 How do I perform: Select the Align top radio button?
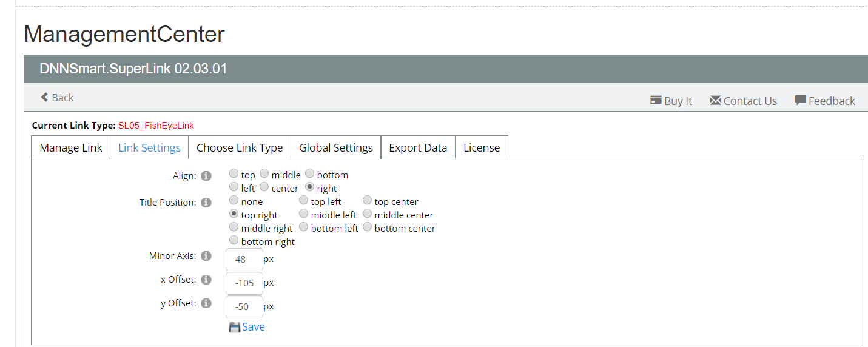click(x=234, y=174)
